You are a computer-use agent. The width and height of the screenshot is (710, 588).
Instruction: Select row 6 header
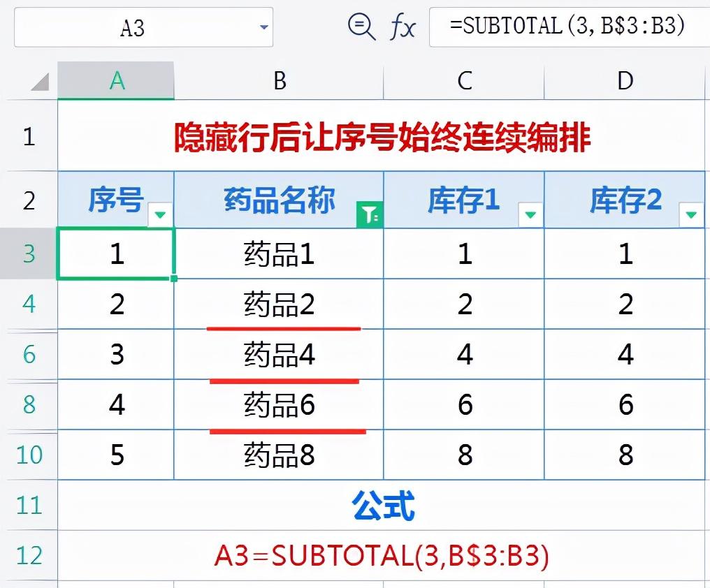pyautogui.click(x=29, y=354)
